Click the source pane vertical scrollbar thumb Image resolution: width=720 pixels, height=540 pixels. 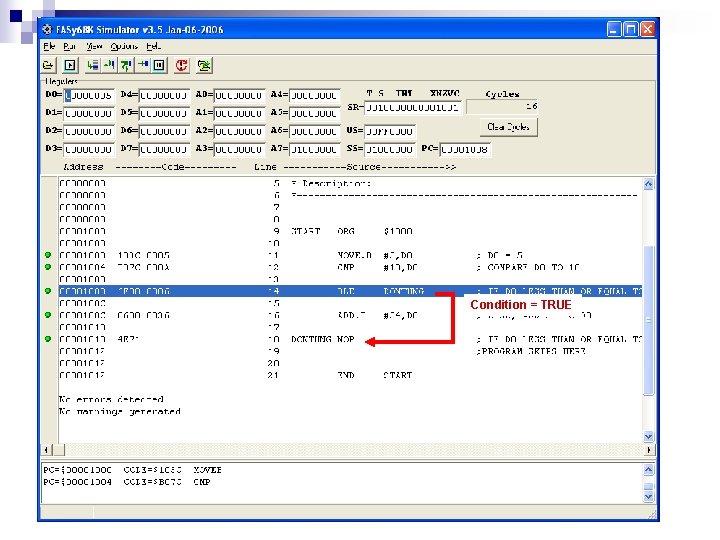[648, 320]
